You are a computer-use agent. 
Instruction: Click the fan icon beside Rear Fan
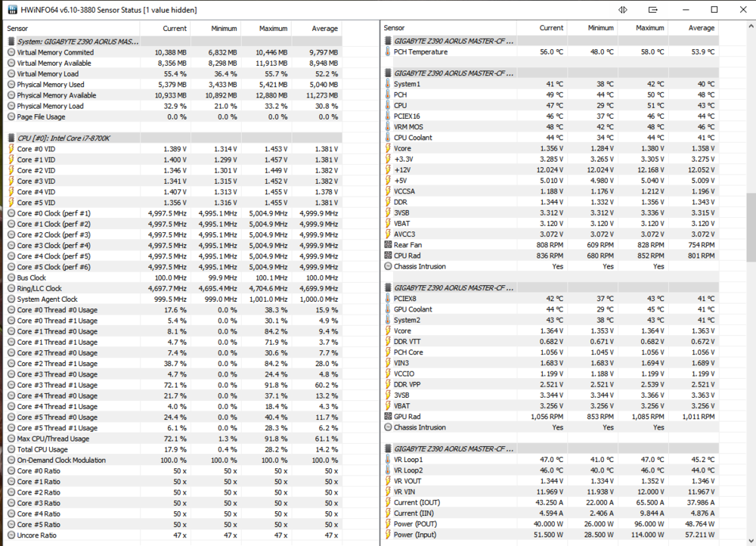(x=388, y=245)
